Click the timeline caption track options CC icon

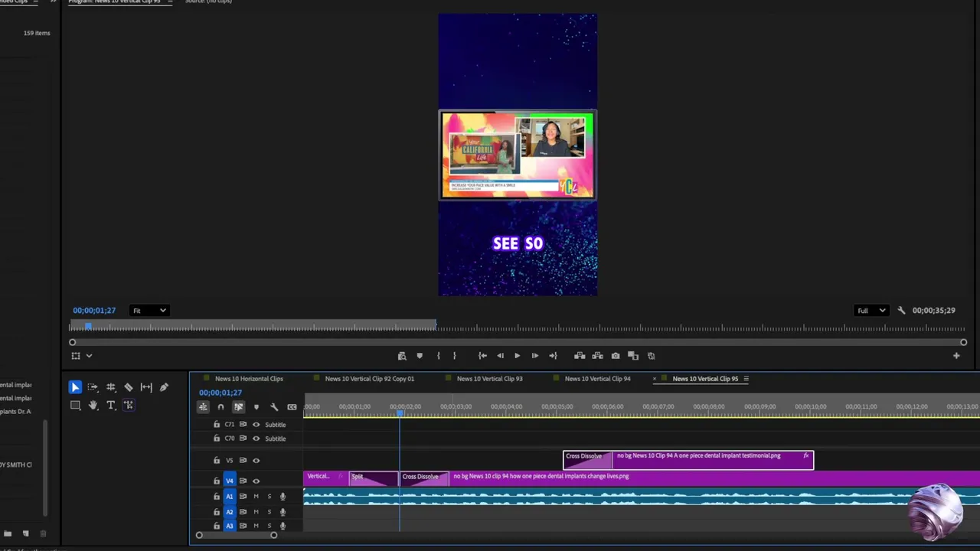(292, 407)
